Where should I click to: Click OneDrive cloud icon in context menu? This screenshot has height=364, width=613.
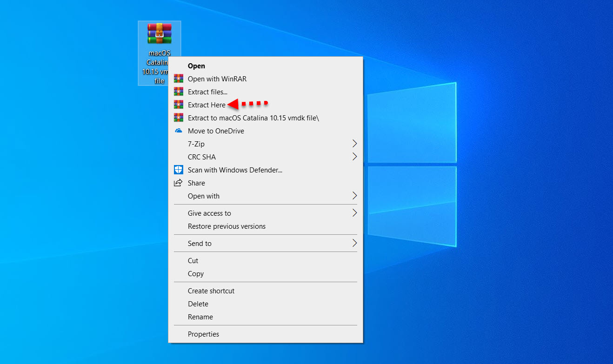[x=178, y=131]
